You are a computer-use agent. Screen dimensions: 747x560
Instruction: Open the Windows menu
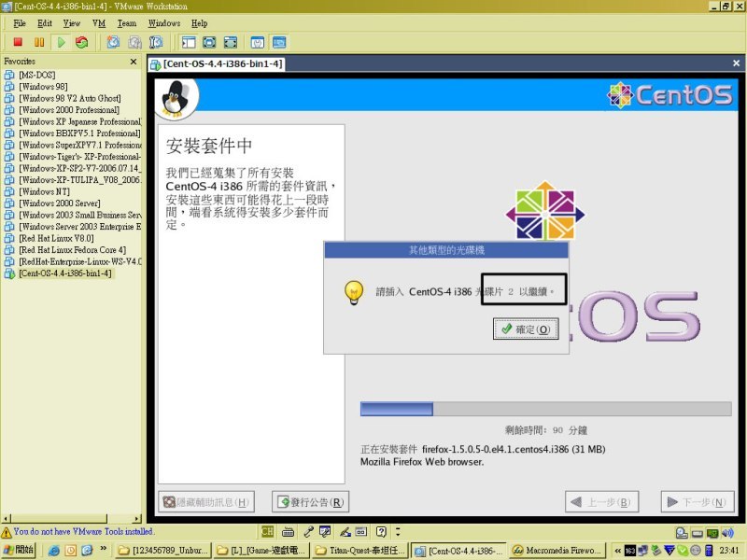pos(164,23)
